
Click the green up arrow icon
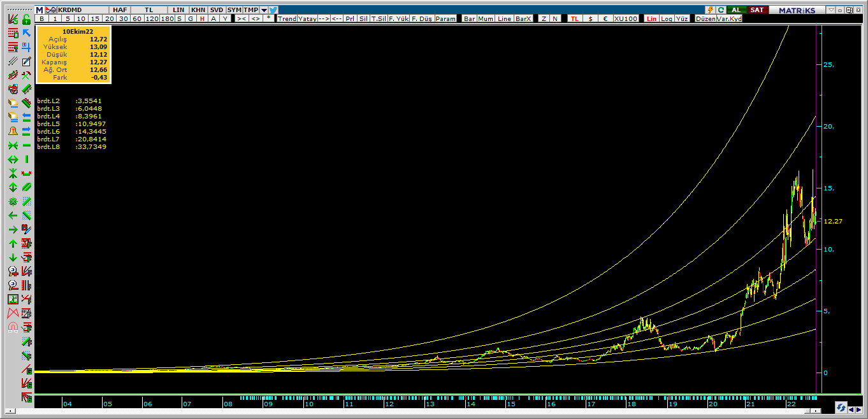(13, 243)
